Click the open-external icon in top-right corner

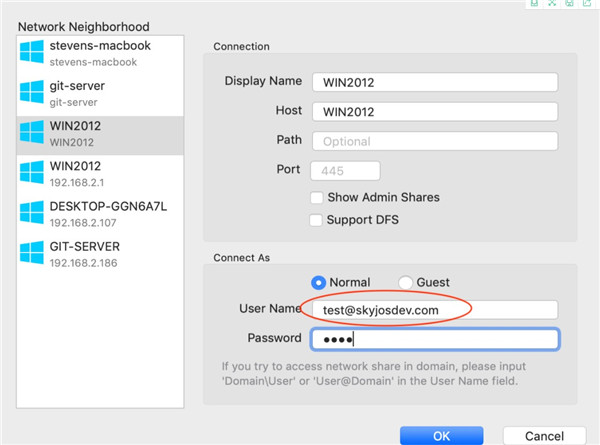[588, 4]
